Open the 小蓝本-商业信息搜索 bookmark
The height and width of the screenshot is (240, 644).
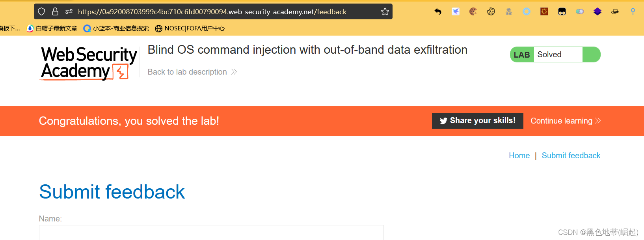tap(116, 28)
